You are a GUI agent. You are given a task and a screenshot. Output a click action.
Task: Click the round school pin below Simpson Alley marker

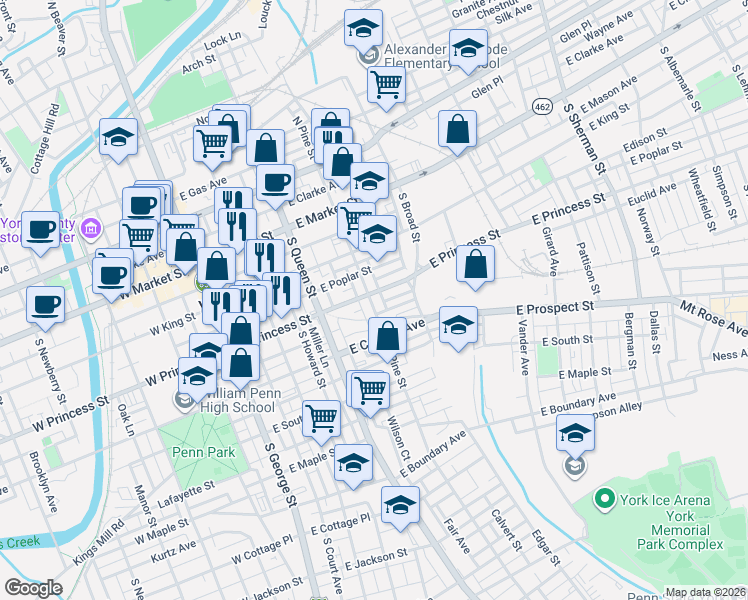coord(575,466)
